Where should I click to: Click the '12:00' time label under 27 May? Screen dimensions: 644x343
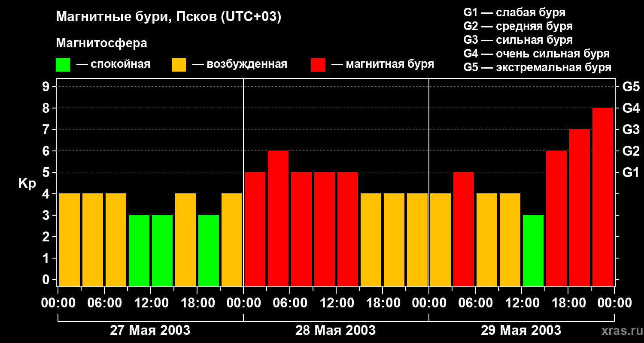coord(151,303)
